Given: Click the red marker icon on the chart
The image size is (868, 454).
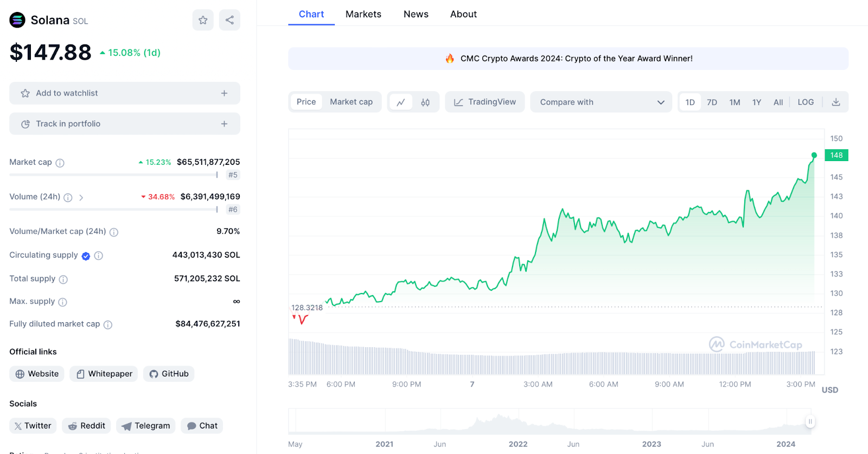Looking at the screenshot, I should point(301,319).
